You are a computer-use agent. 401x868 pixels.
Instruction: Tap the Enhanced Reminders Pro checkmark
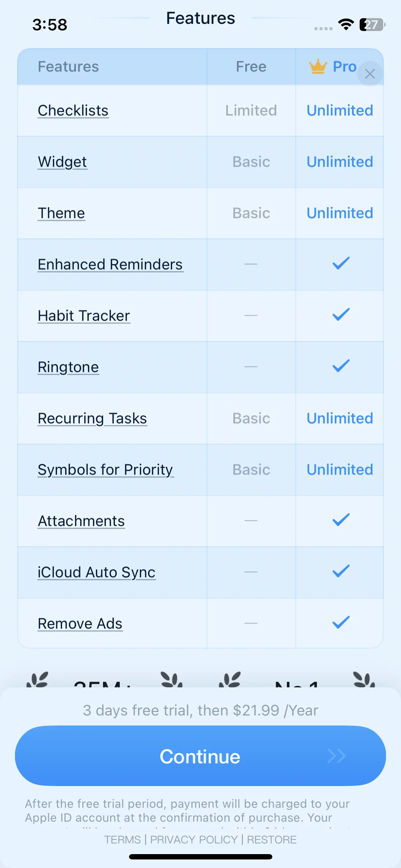pos(341,264)
